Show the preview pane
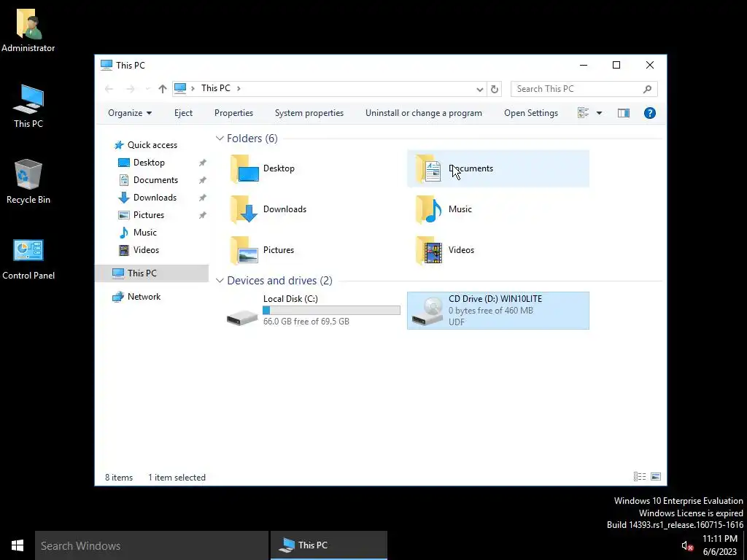 (624, 113)
